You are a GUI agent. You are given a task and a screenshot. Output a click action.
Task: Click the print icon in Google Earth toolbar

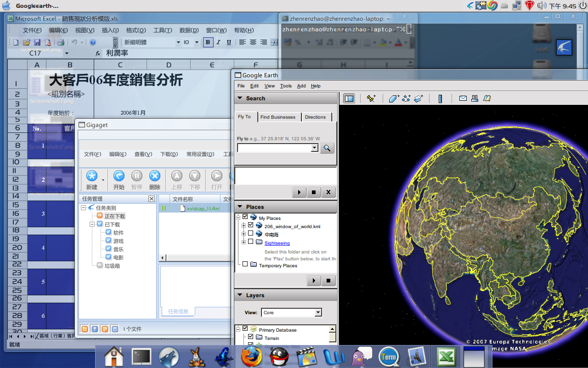coord(475,98)
